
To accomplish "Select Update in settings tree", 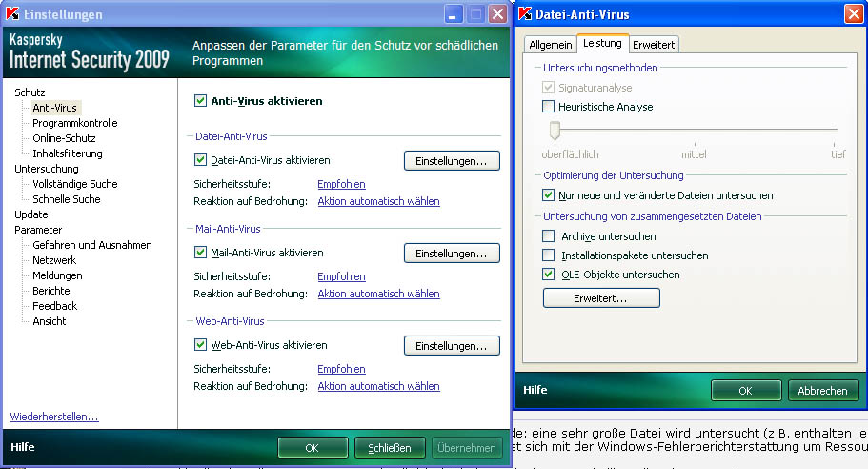I will [x=31, y=214].
